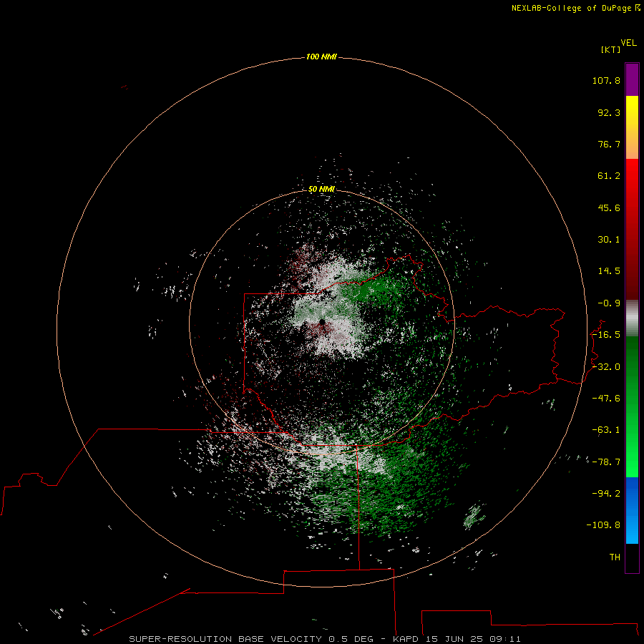
Task: Select the 45.6 scale value
Action: 609,208
